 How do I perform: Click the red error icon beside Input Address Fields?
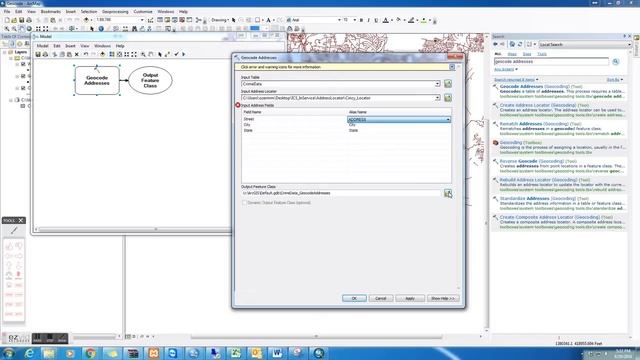238,105
